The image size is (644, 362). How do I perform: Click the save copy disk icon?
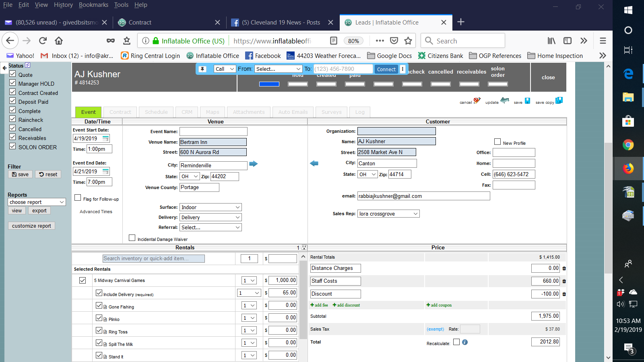[x=559, y=101]
